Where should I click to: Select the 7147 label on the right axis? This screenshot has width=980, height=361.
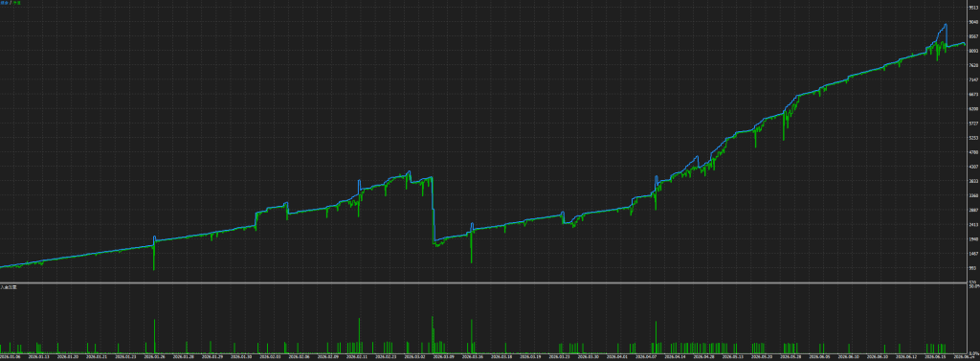point(973,80)
